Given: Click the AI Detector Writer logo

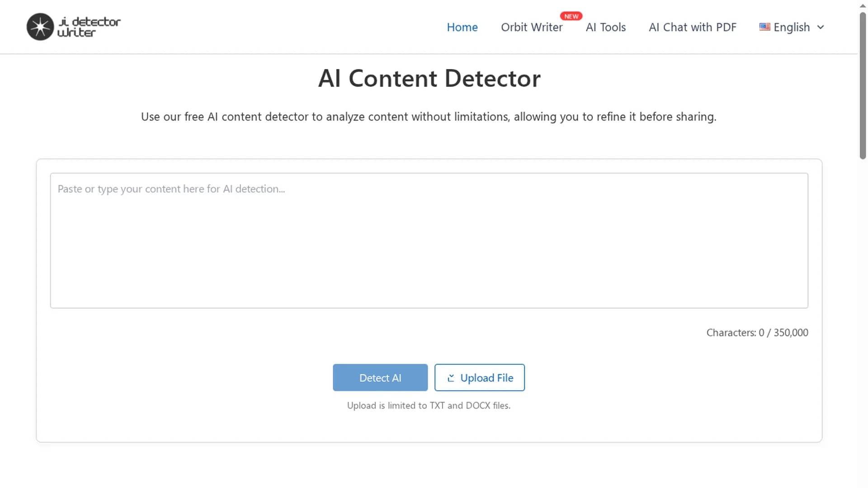Looking at the screenshot, I should [x=74, y=27].
